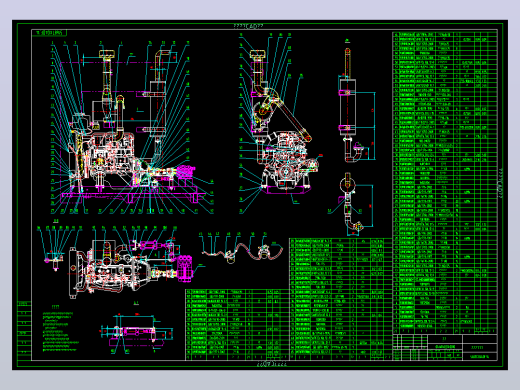Click the magenta pump unit in front elevation
The height and width of the screenshot is (390, 520).
click(185, 171)
